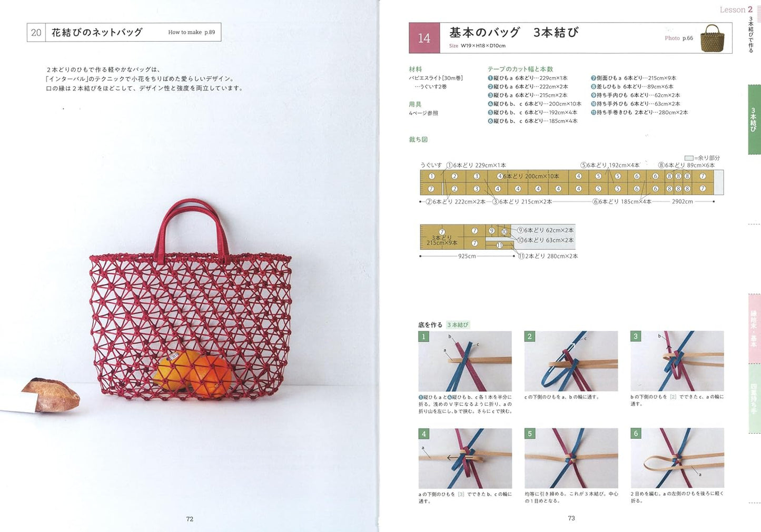Click the Lesson 2 header text
Screen dimensions: 761x532
click(x=736, y=9)
